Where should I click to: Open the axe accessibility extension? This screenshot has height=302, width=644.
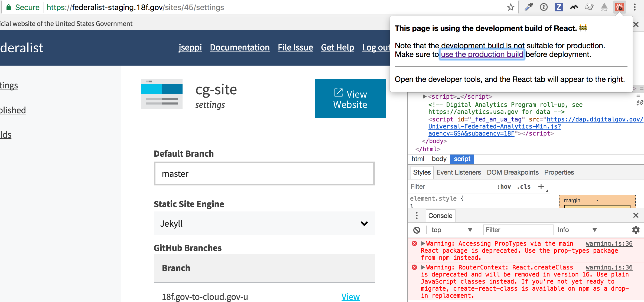(604, 7)
